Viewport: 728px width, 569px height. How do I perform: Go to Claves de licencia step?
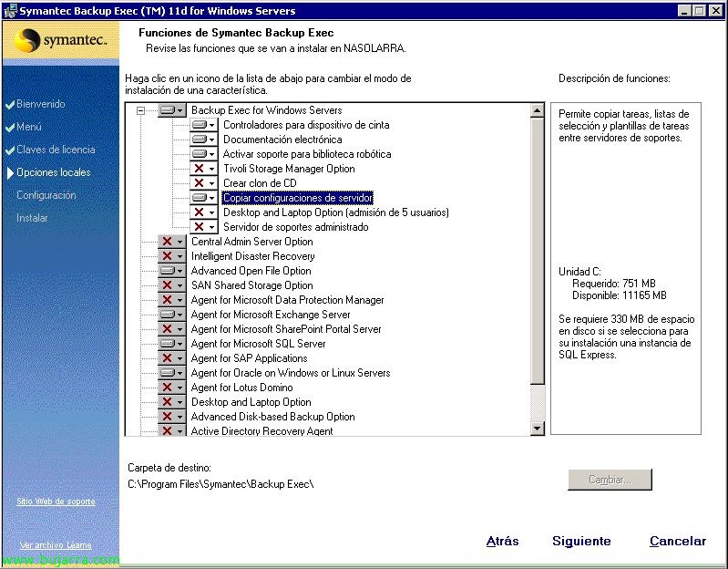[x=56, y=150]
